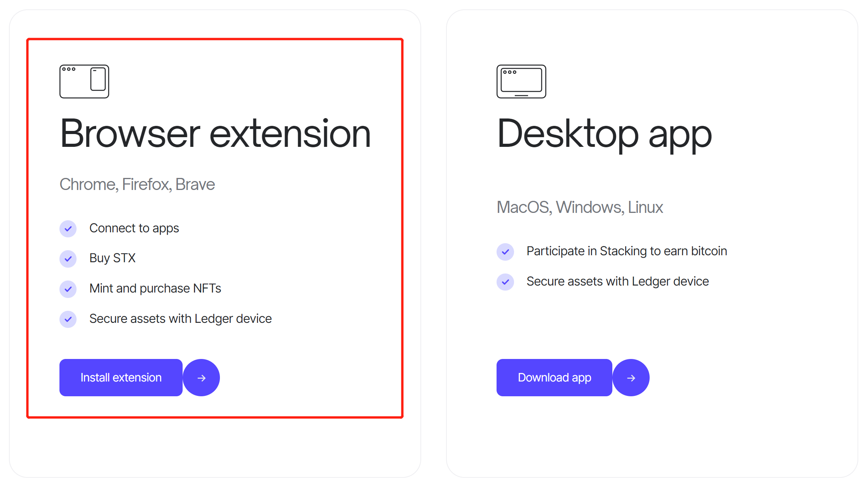Click Download app button
Viewport: 868px width, 493px height.
click(x=554, y=377)
